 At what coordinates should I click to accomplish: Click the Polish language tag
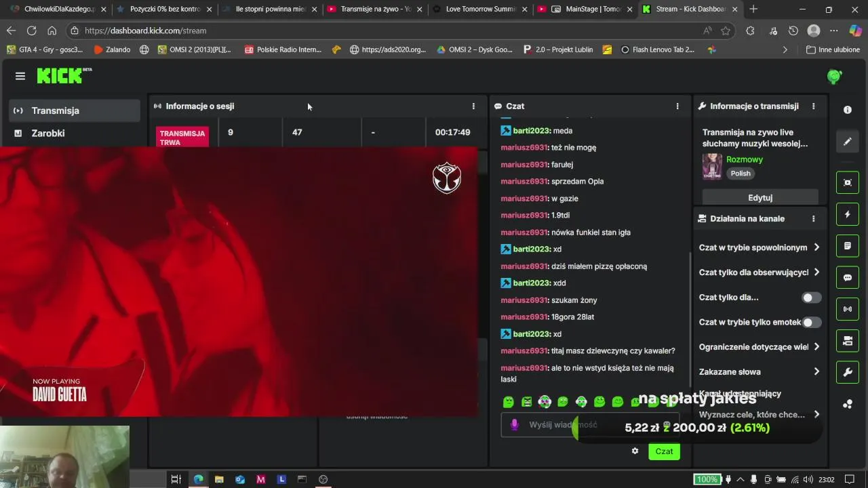741,174
